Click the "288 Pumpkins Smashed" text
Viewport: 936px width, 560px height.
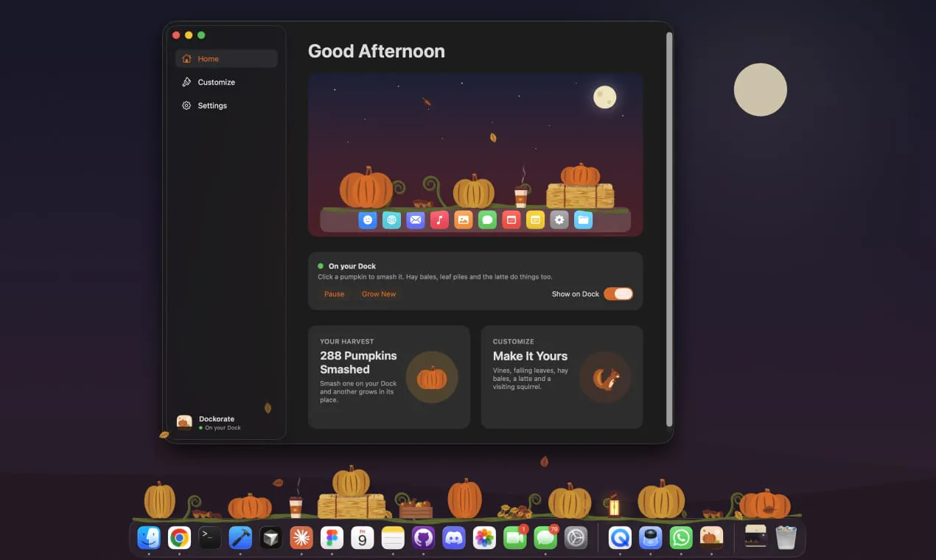(358, 363)
